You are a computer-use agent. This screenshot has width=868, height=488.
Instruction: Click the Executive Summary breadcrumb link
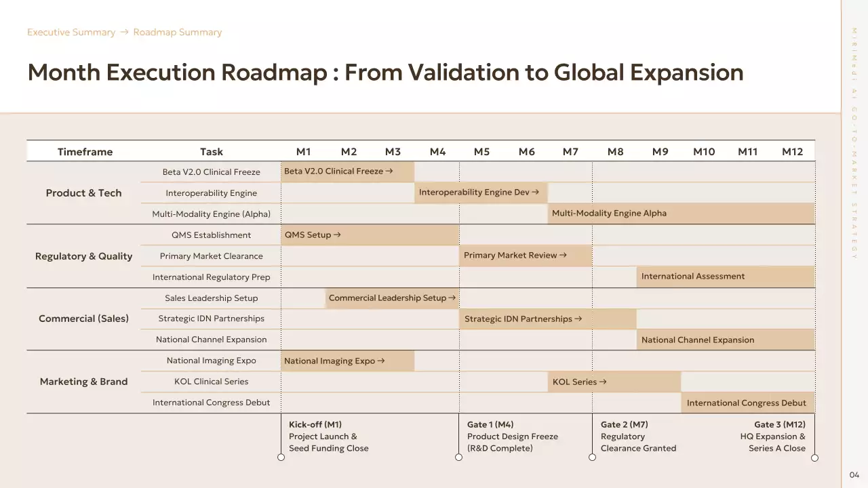71,33
